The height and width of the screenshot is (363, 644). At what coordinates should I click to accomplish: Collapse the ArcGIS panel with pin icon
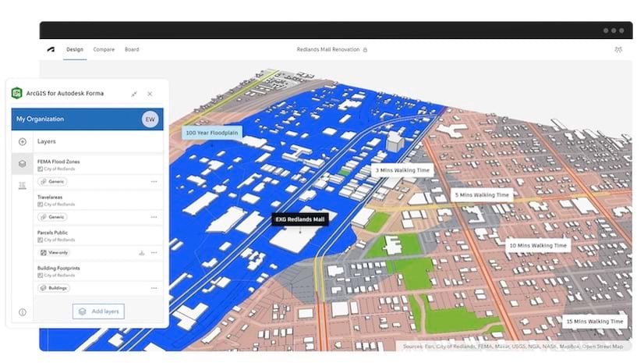click(134, 94)
